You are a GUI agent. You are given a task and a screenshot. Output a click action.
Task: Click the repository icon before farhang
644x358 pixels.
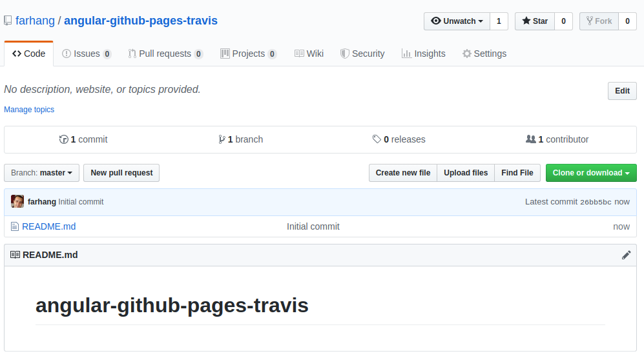click(8, 21)
